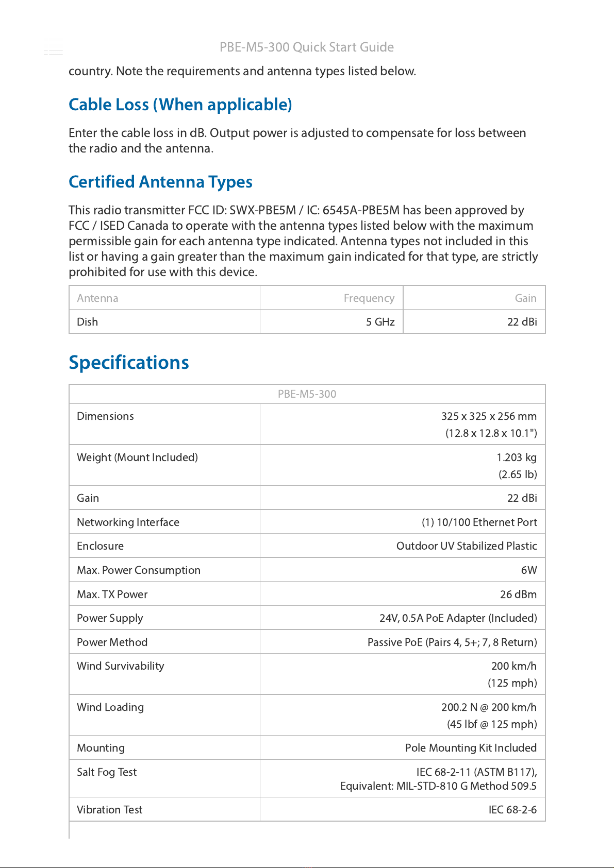Image resolution: width=614 pixels, height=868 pixels.
Task: Select the Max. Power Consumption label
Action: coord(139,570)
